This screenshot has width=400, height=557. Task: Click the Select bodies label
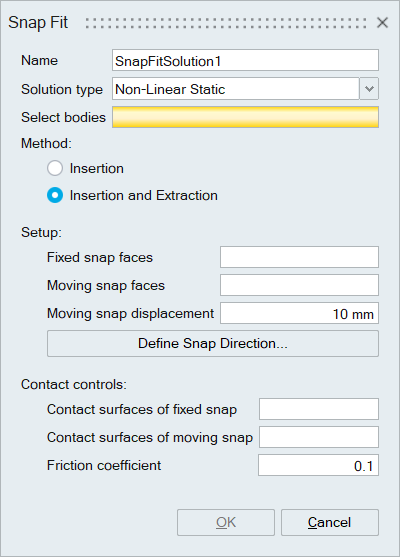(63, 117)
